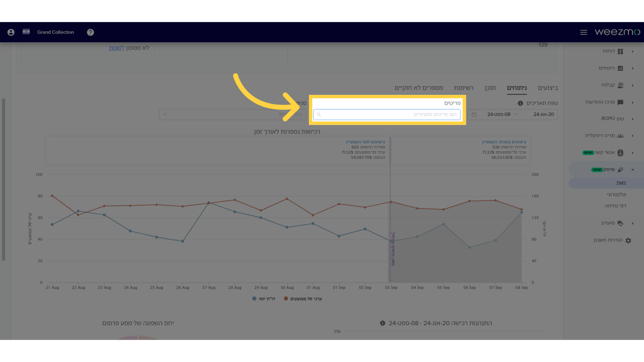Expand the ROPO sidebar section

point(633,119)
